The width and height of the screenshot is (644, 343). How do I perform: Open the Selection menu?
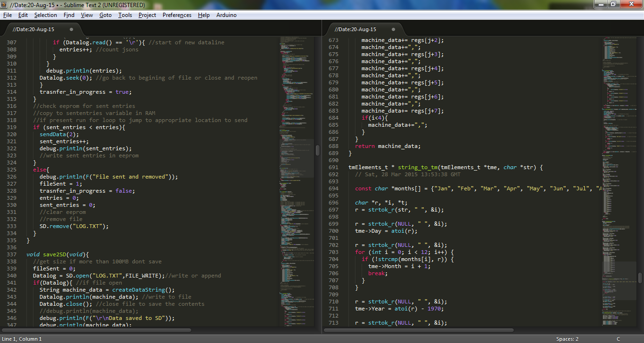click(45, 15)
